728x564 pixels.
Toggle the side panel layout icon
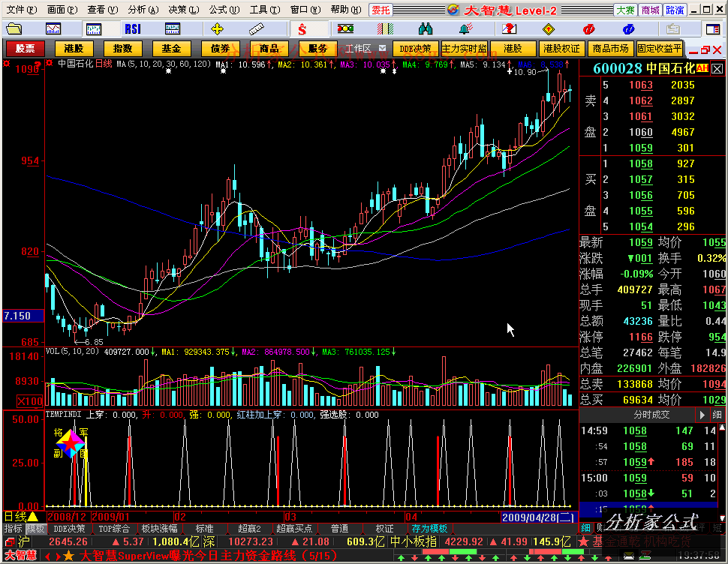[x=713, y=29]
